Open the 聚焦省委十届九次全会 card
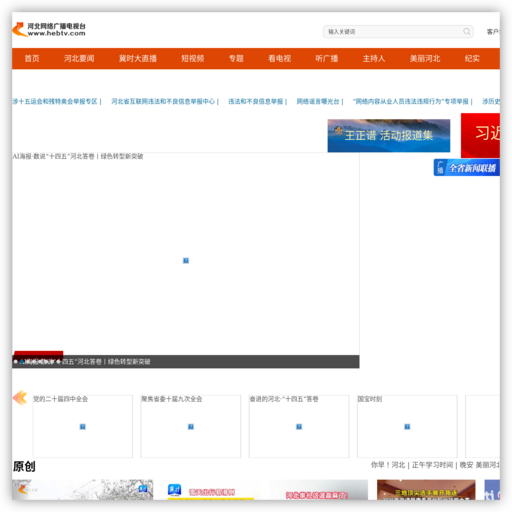Screen dimensions: 512x512 (191, 426)
